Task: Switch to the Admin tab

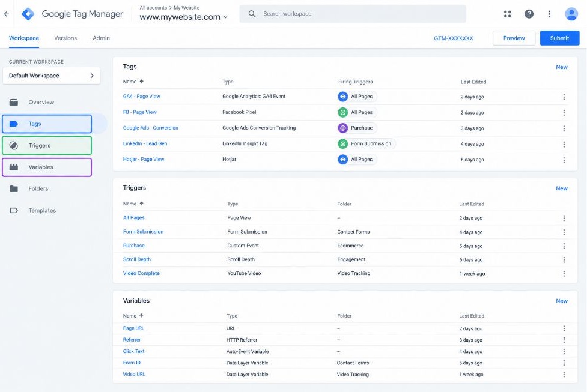Action: [101, 38]
